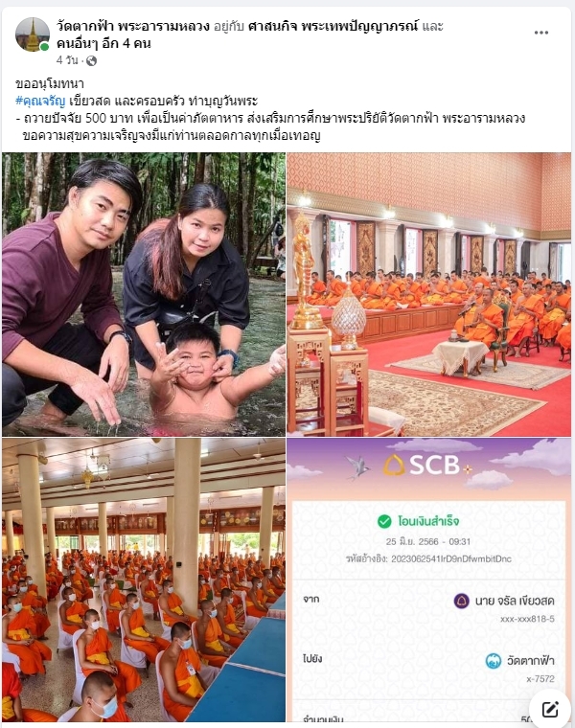Click the golden Buddha statue in photo
The height and width of the screenshot is (728, 575).
tap(305, 269)
